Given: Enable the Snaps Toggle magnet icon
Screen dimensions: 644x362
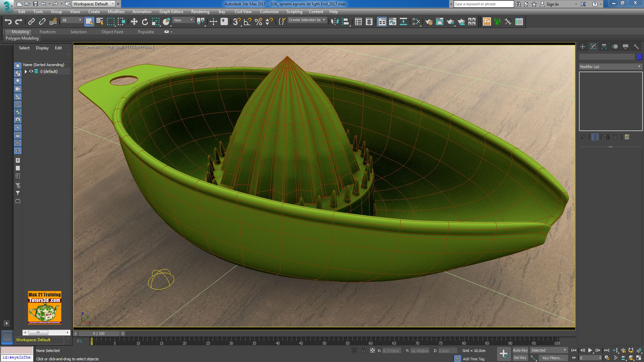Looking at the screenshot, I should click(236, 21).
